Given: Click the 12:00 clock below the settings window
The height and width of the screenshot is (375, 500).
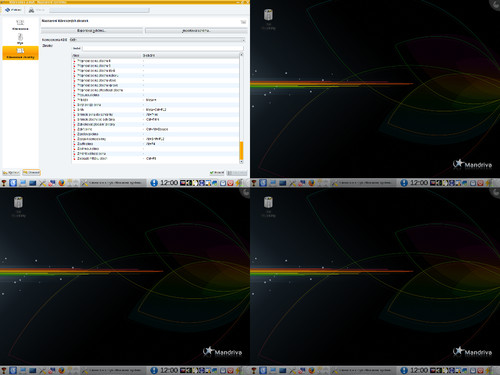Looking at the screenshot, I should [169, 183].
